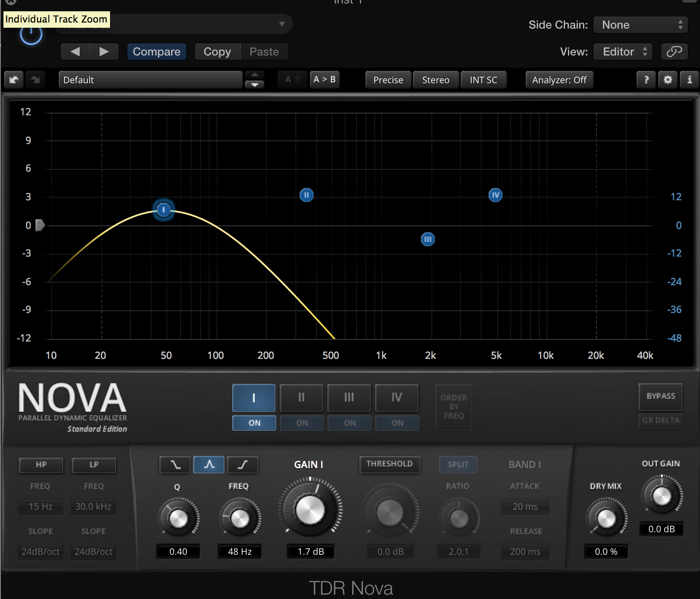The image size is (700, 599).
Task: Click the OUT GAIN knob
Action: 661,495
